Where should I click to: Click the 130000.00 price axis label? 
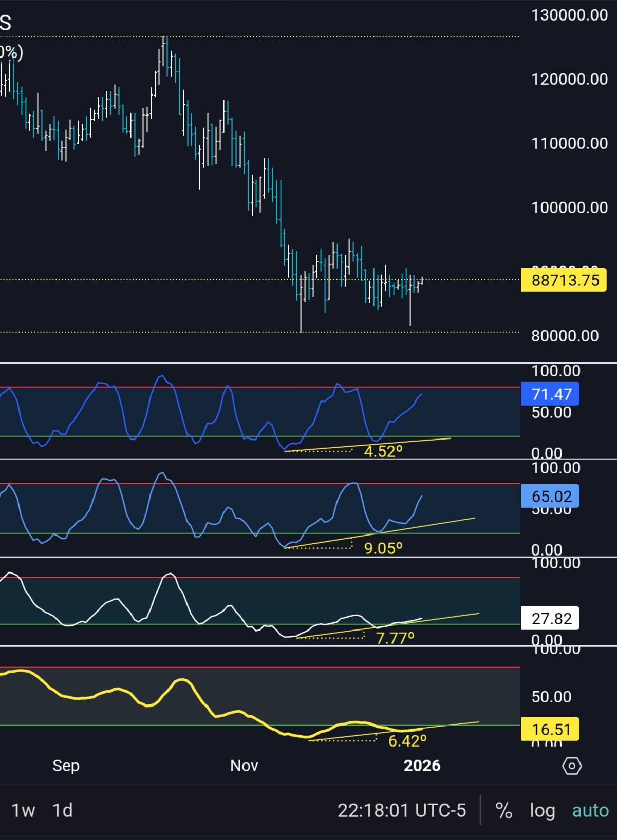click(570, 15)
